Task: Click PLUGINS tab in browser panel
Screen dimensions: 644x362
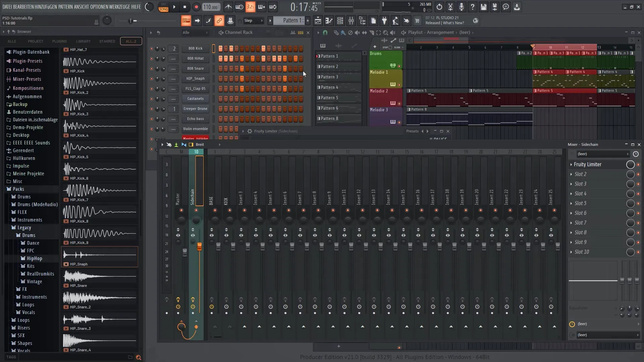Action: pyautogui.click(x=59, y=41)
